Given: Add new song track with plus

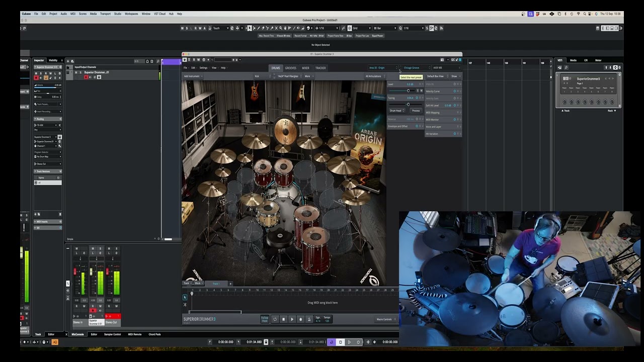Looking at the screenshot, I should 230,284.
